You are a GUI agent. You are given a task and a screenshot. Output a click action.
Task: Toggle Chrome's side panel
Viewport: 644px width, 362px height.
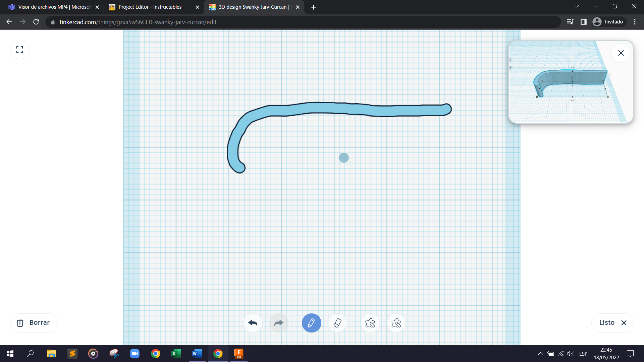584,21
